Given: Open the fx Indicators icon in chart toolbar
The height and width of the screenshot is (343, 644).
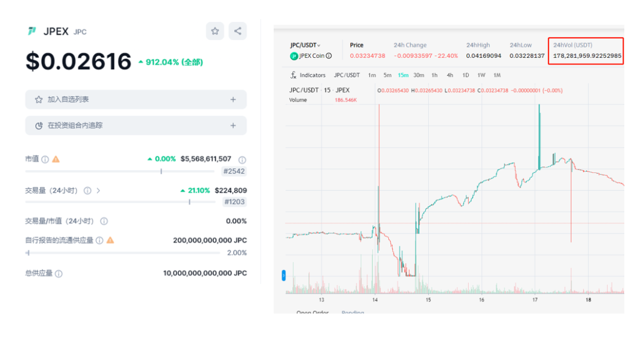Looking at the screenshot, I should [x=293, y=75].
